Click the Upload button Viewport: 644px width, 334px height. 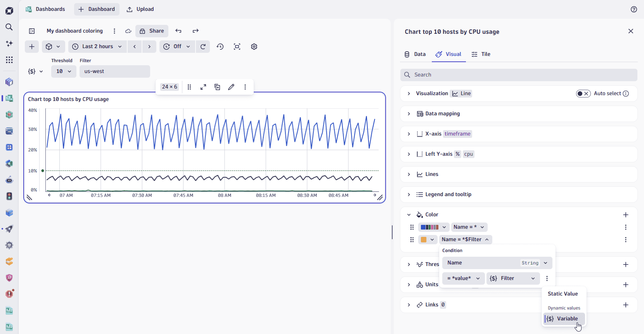pos(140,9)
